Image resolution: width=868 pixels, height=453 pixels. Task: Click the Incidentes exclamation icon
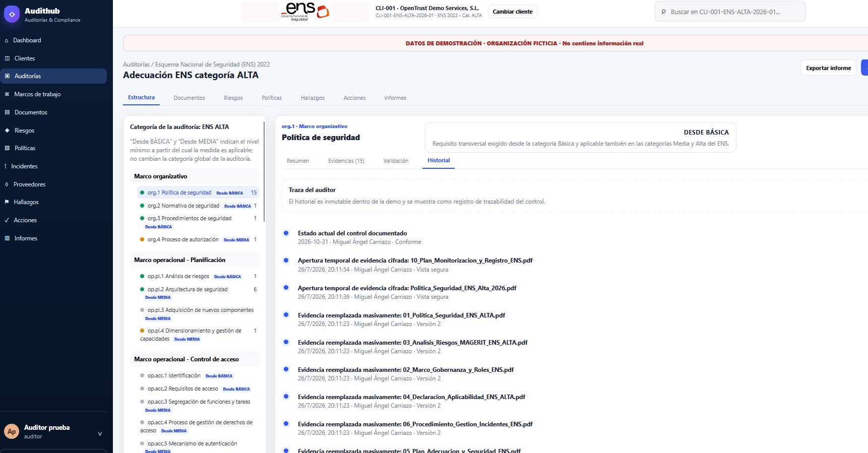point(6,166)
